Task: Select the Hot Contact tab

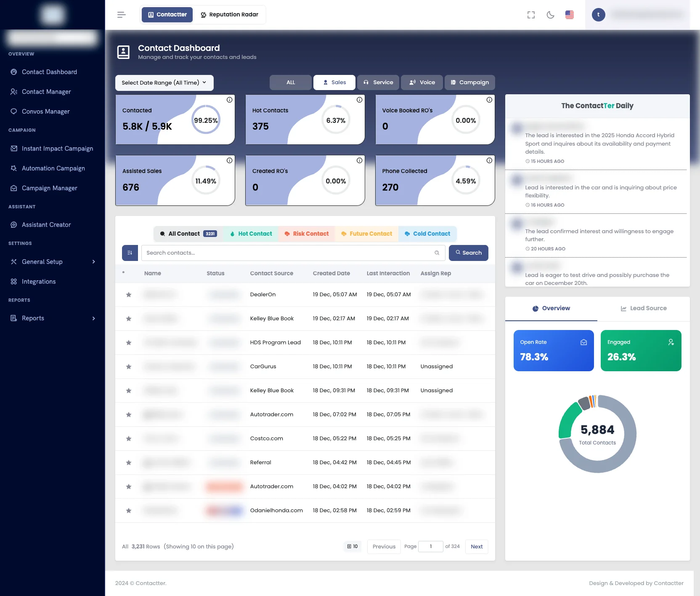Action: (x=251, y=234)
